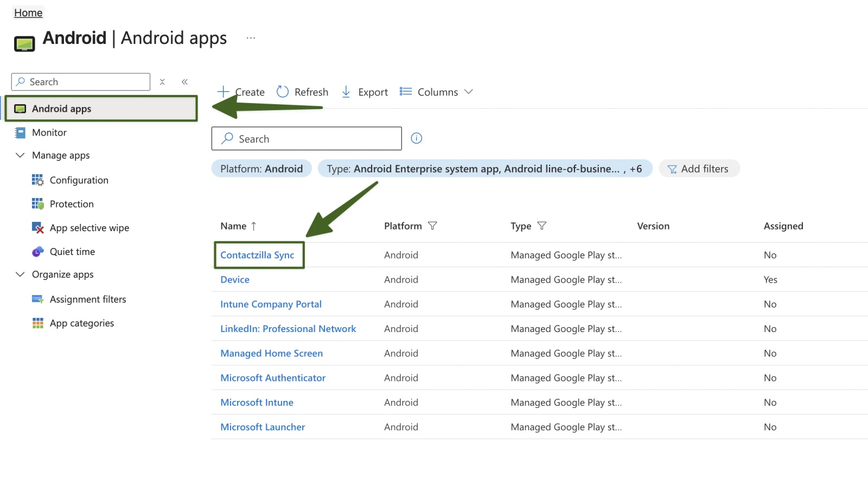The width and height of the screenshot is (868, 504).
Task: Open the Managed Home Screen link
Action: (271, 353)
